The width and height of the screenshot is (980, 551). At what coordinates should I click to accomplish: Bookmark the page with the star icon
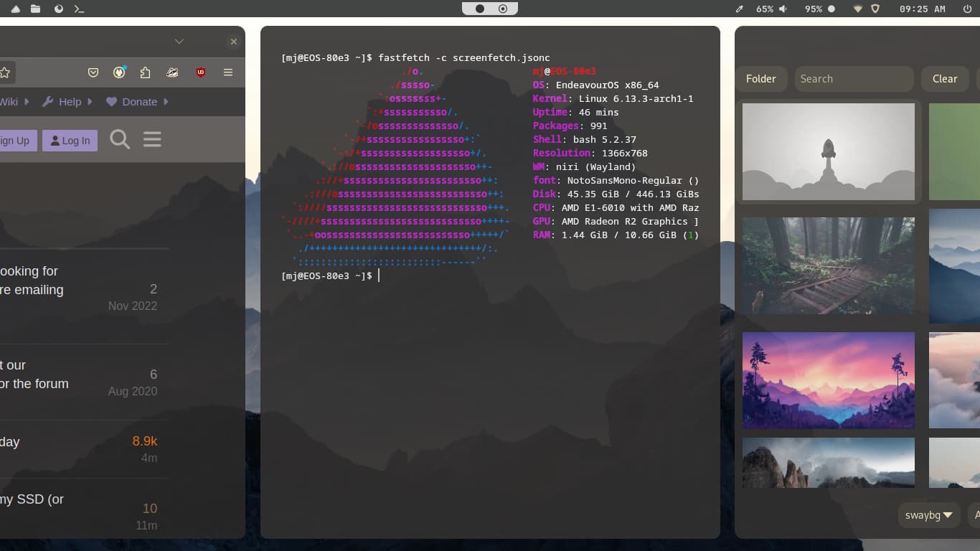(5, 72)
